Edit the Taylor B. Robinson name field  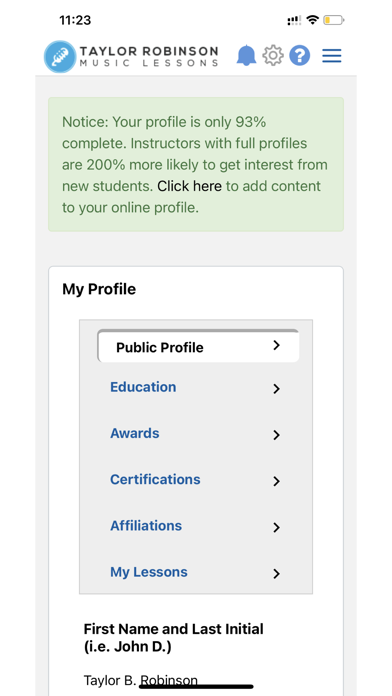[141, 680]
